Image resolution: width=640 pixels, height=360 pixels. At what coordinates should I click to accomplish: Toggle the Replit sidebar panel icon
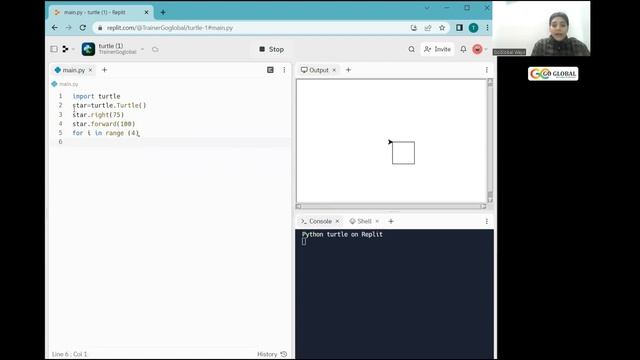(54, 49)
